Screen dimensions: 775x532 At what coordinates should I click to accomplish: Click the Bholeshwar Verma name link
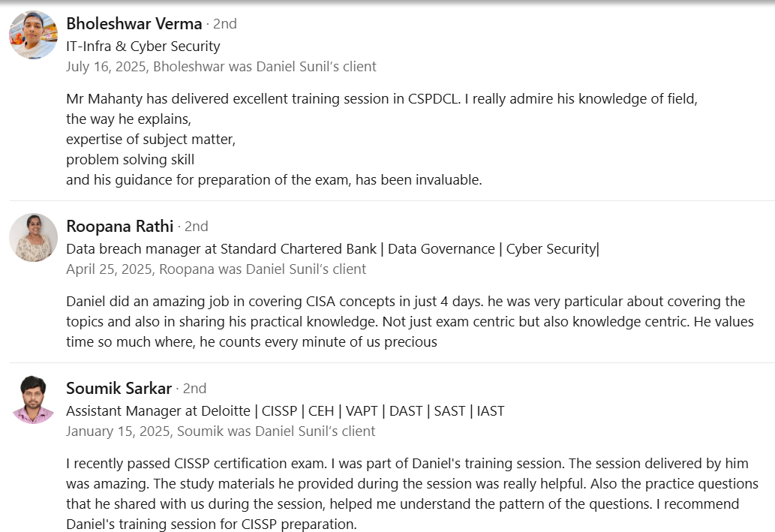tap(134, 23)
